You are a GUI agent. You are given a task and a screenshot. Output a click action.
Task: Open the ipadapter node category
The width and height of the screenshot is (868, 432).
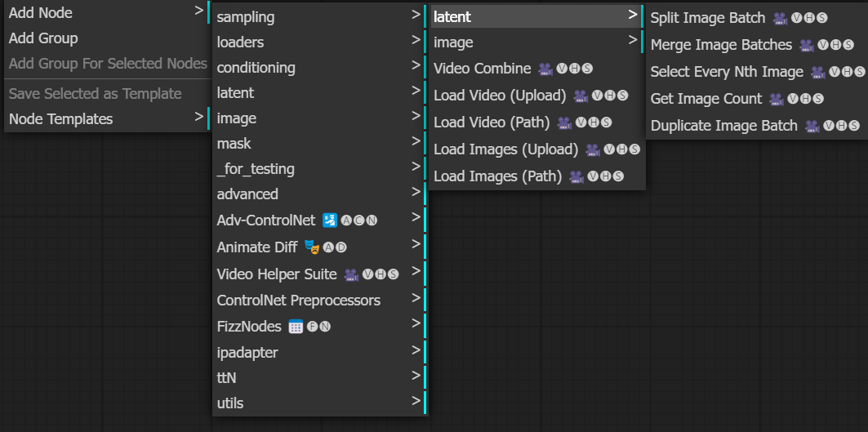coord(247,353)
